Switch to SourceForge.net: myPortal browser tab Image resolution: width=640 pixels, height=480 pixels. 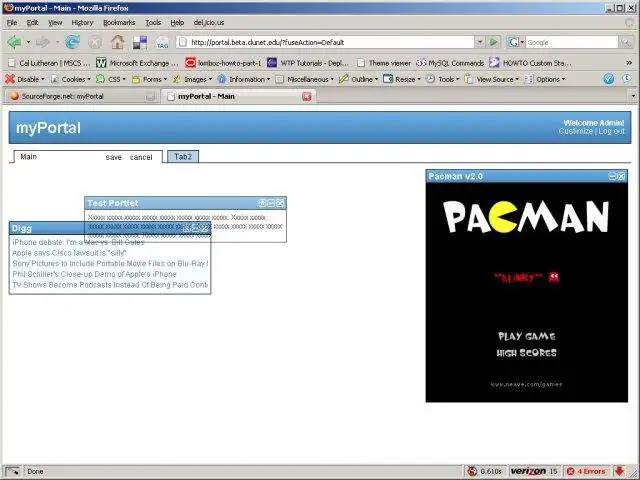click(x=82, y=96)
